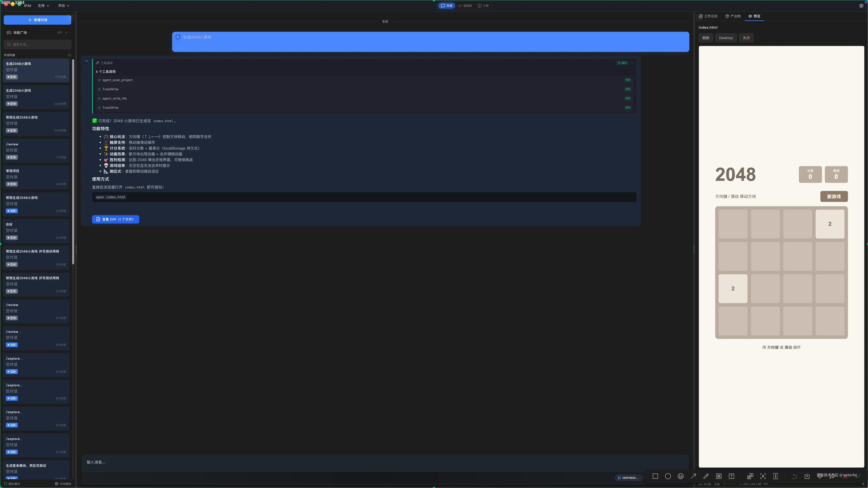Click user avatar in message bubble
This screenshot has width=868, height=488.
click(178, 37)
